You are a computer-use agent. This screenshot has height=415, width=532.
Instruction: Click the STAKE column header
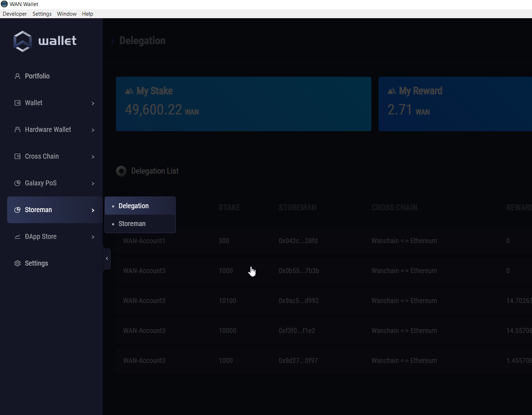tap(229, 207)
